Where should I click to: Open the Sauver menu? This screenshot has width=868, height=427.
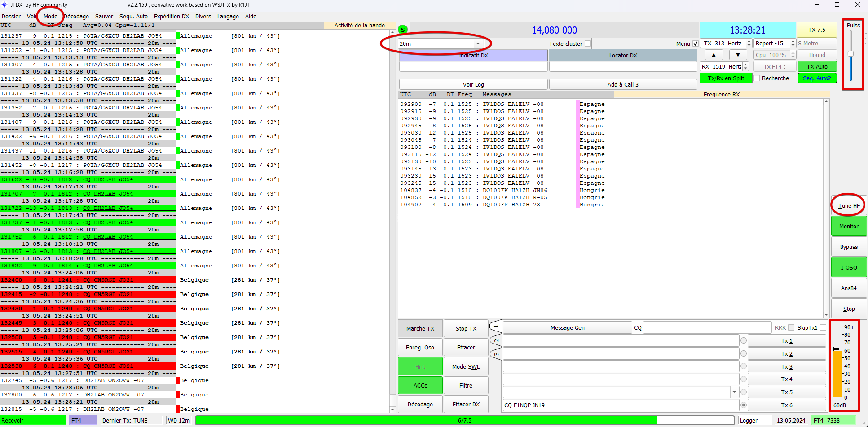pos(104,16)
